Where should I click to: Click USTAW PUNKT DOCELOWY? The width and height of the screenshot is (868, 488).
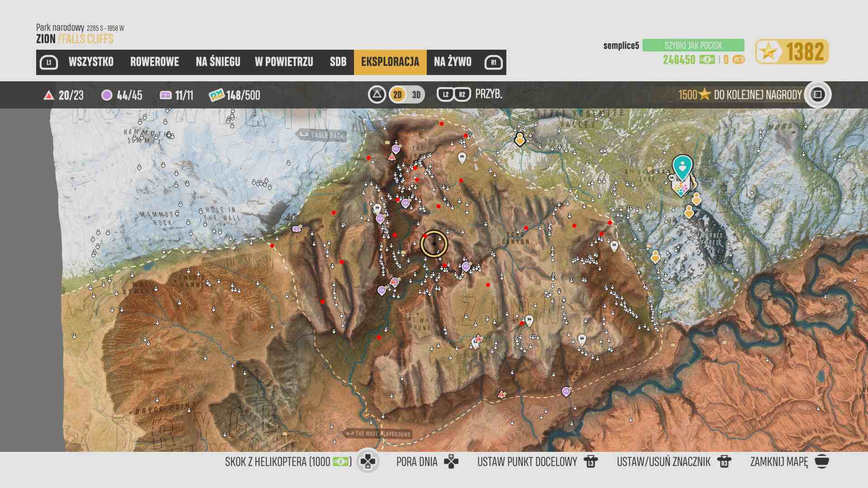tap(527, 462)
